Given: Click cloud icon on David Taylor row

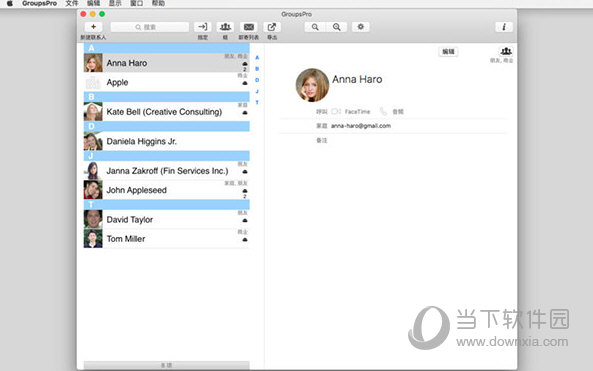Looking at the screenshot, I should (245, 220).
